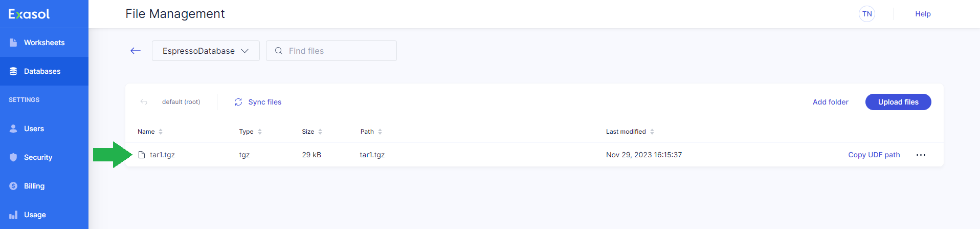Click the search magnifier icon
The height and width of the screenshot is (229, 980).
[279, 51]
